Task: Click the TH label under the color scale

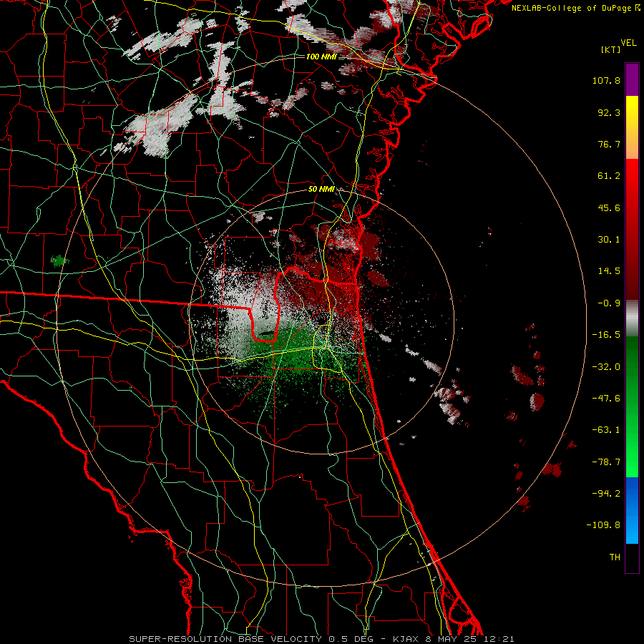Action: click(x=615, y=557)
